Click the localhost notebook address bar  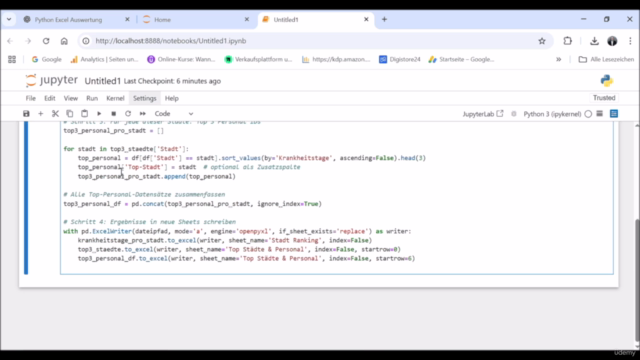click(x=310, y=41)
